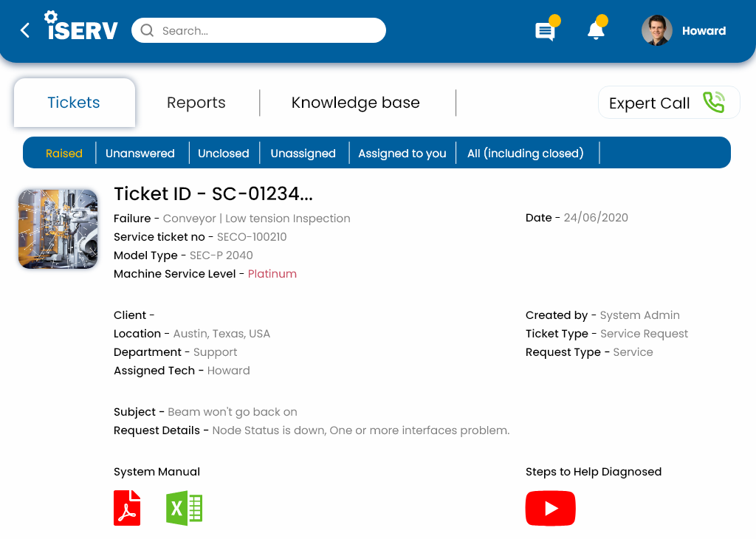Click the back arrow in header

click(25, 30)
